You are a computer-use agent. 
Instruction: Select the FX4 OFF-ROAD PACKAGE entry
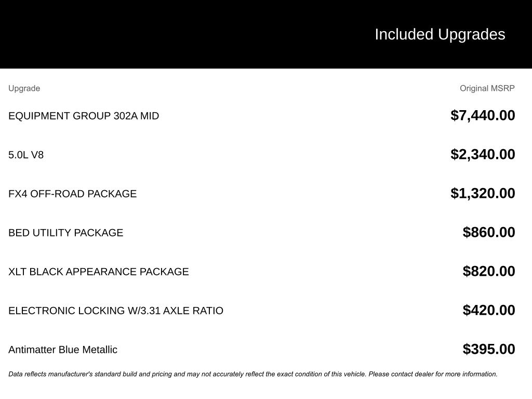click(x=72, y=194)
